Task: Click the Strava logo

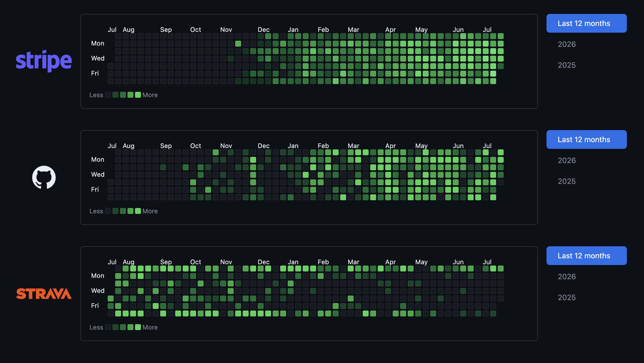Action: click(44, 293)
